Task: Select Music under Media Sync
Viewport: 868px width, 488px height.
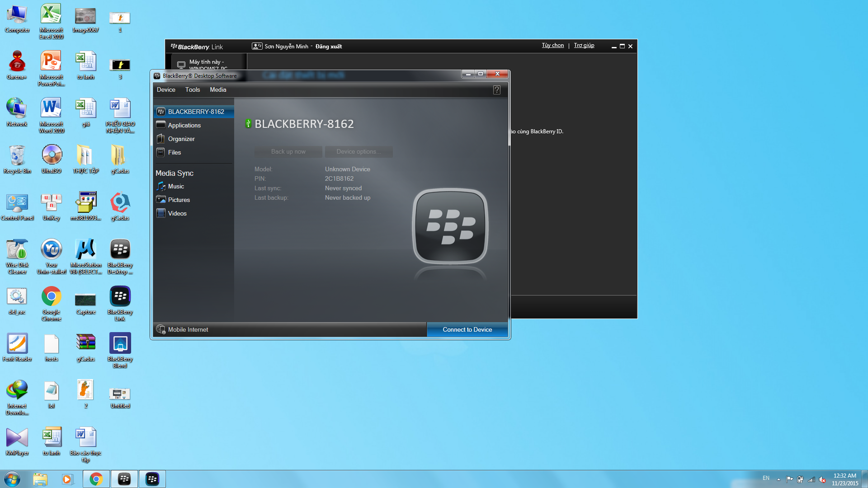Action: point(194,186)
